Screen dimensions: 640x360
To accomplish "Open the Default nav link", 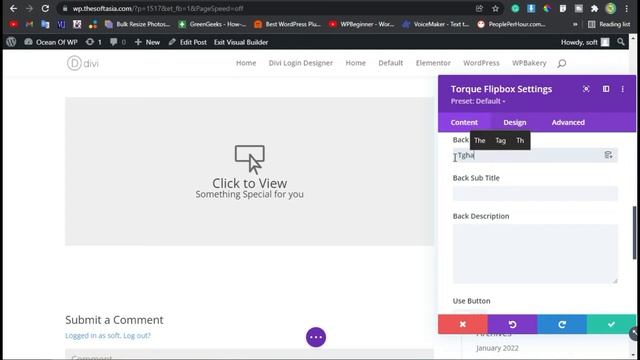I will (391, 63).
